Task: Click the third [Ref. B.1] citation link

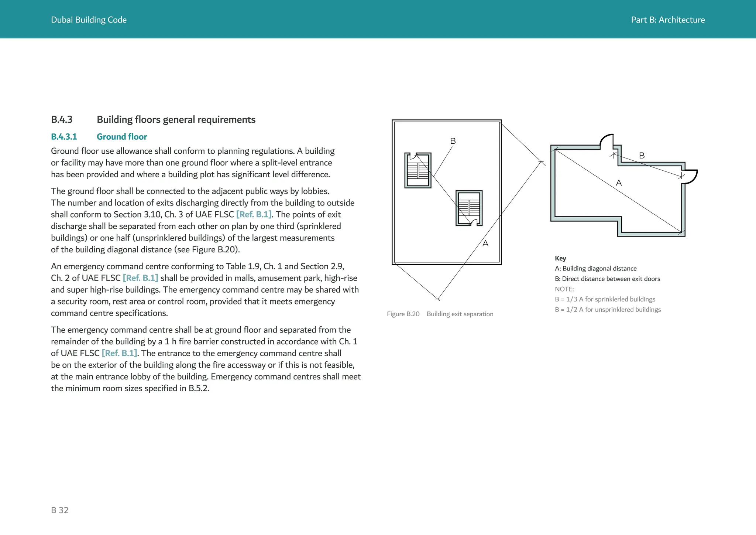Action: 119,353
